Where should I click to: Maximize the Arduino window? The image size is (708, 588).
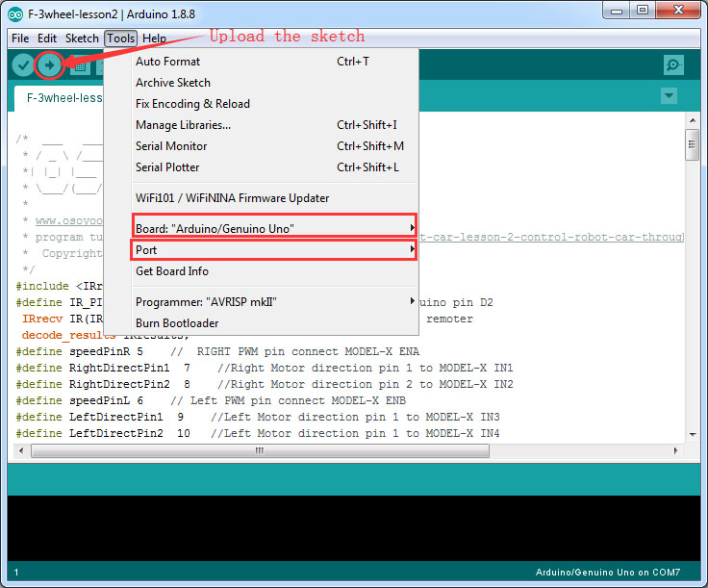click(642, 11)
